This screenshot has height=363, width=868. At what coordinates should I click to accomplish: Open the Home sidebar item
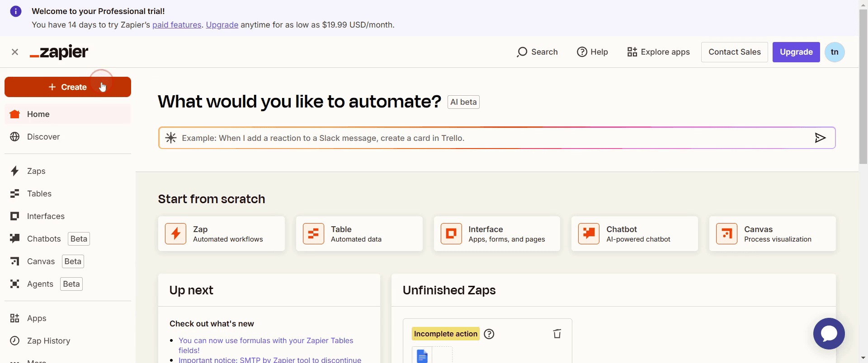(x=68, y=114)
